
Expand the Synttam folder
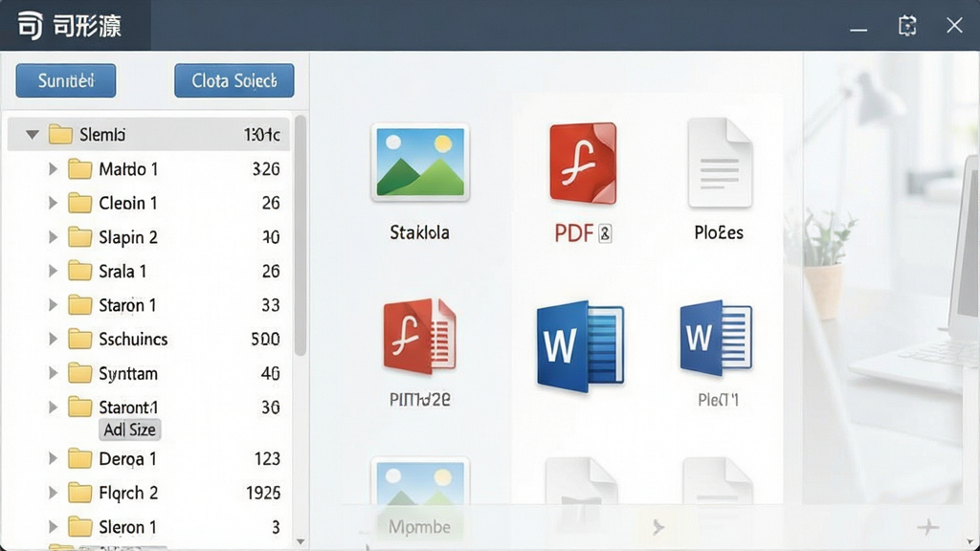click(x=54, y=373)
